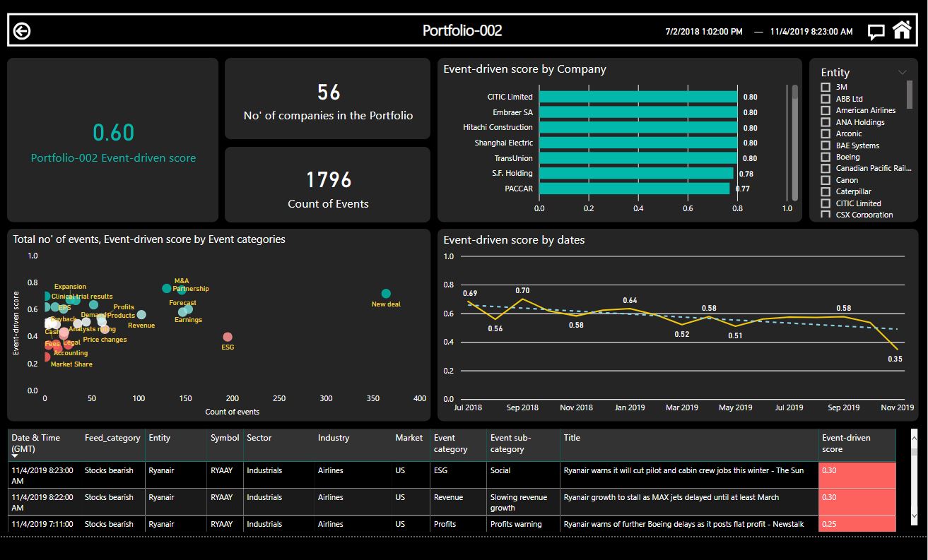Select the TransUnion bar

tap(638, 158)
